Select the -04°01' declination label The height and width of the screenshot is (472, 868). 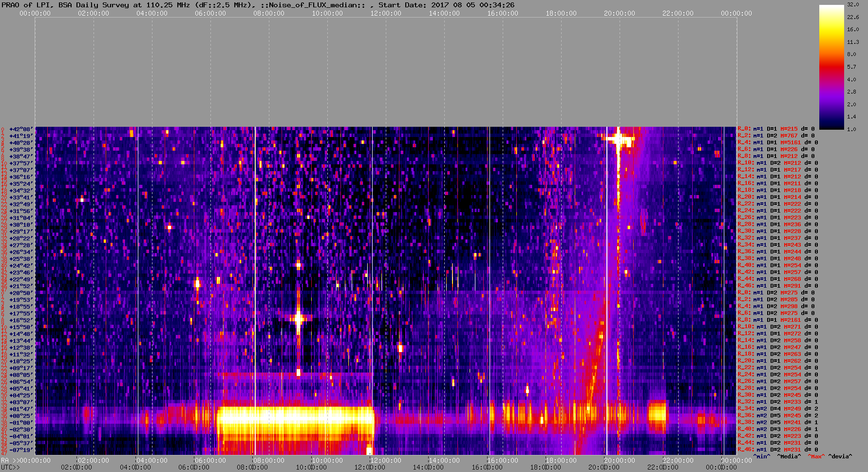[x=21, y=436]
